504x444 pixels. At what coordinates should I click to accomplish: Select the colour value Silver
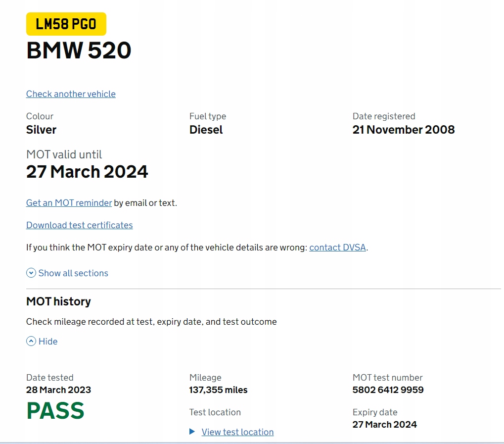point(41,130)
